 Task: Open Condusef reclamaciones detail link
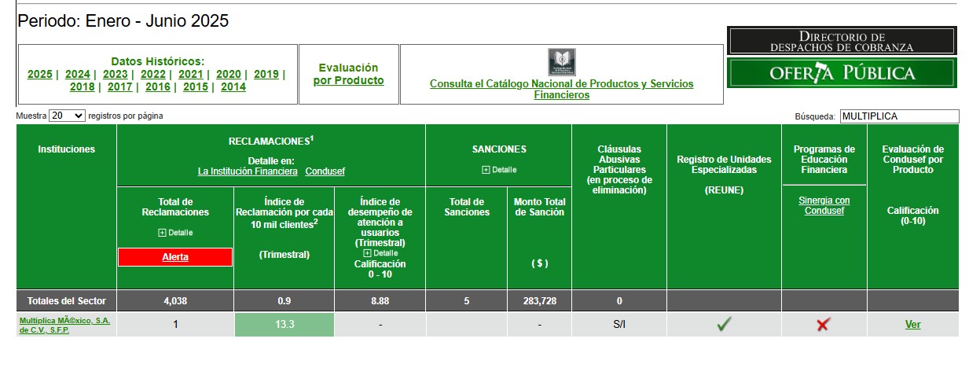click(325, 171)
